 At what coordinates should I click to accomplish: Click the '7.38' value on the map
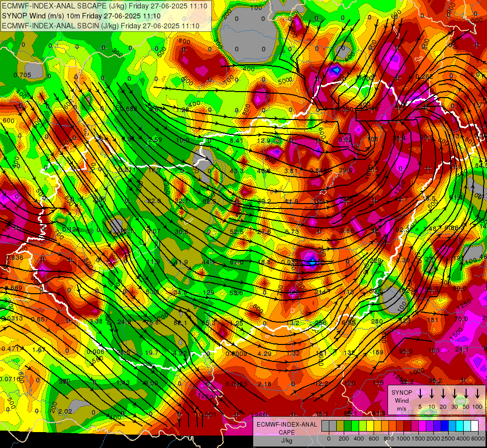(x=96, y=321)
